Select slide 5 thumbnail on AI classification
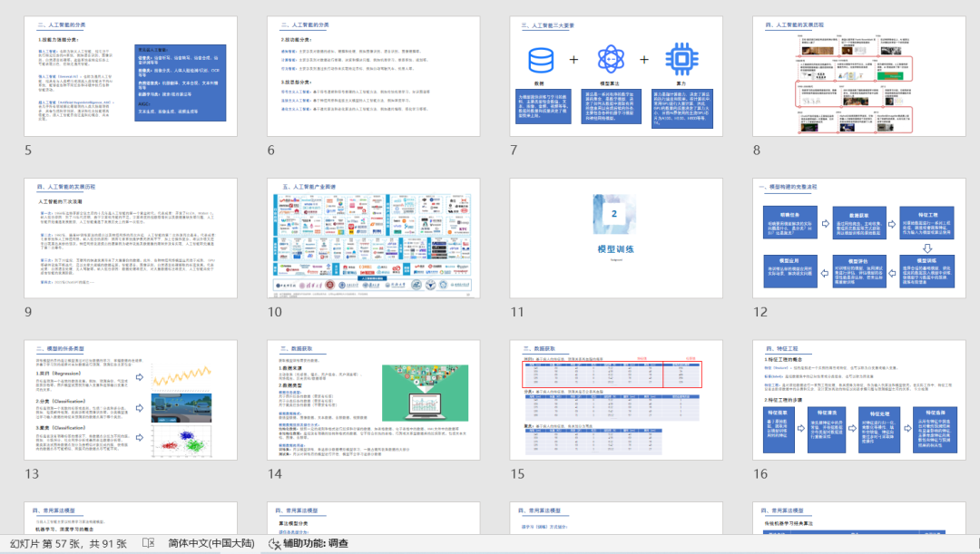 [x=131, y=76]
